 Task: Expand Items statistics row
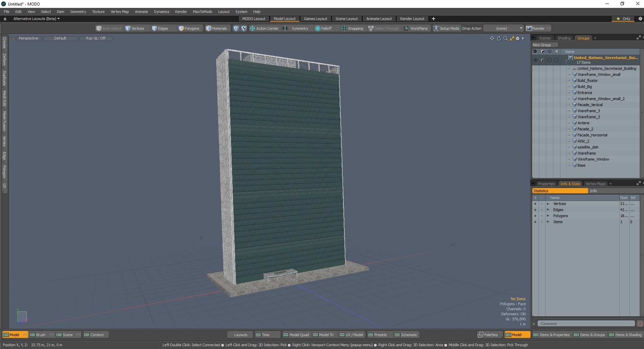(548, 222)
